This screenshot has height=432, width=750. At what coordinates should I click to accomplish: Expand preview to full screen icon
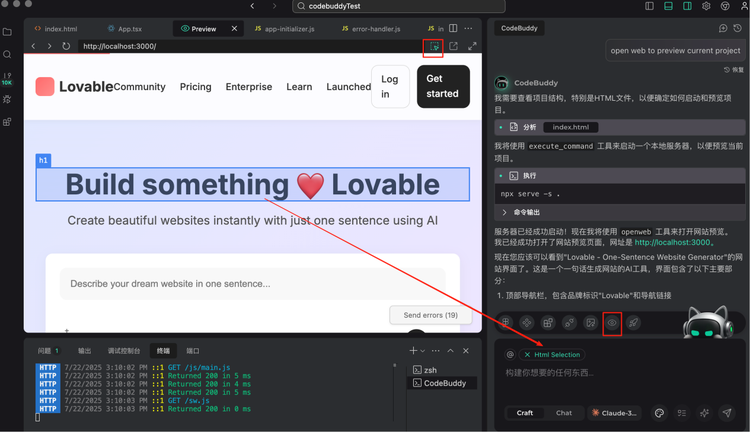tap(472, 46)
